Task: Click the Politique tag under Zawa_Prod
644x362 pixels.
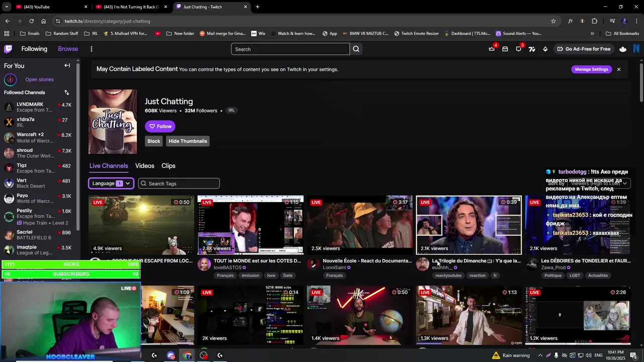Action: coord(553,276)
